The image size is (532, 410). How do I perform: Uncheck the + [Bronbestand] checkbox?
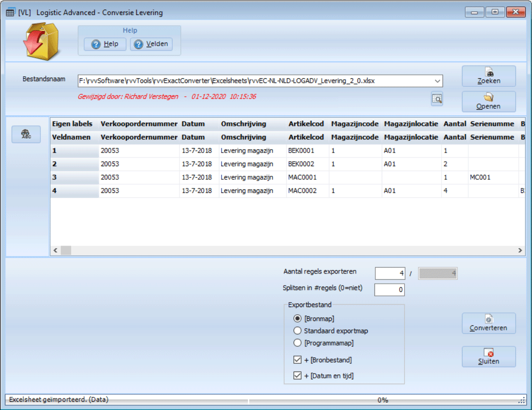(x=298, y=360)
